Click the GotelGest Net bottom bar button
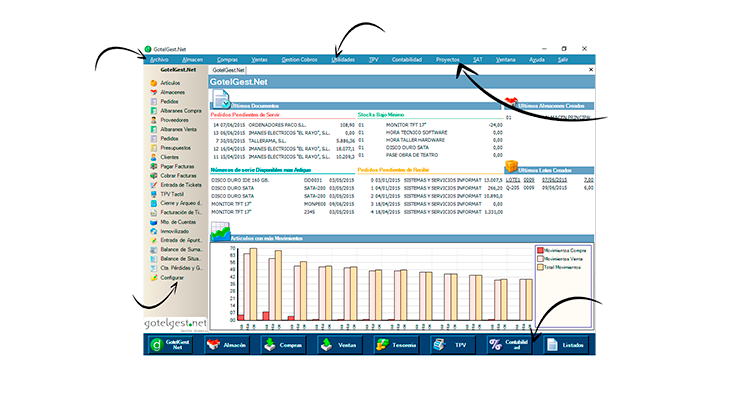The height and width of the screenshot is (400, 736). coord(170,345)
